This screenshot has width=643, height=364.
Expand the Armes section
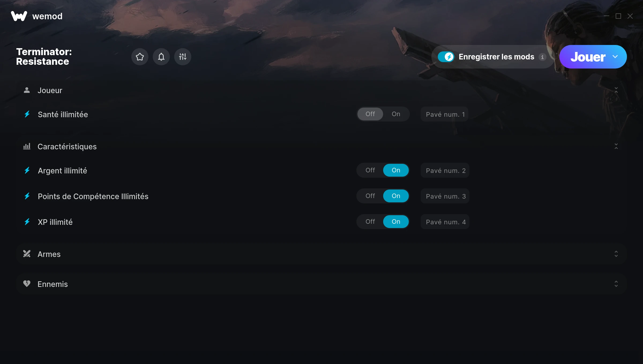point(616,254)
